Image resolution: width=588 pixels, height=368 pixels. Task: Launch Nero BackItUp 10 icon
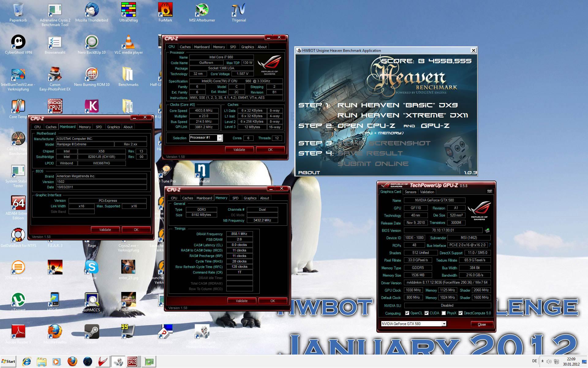click(x=92, y=42)
